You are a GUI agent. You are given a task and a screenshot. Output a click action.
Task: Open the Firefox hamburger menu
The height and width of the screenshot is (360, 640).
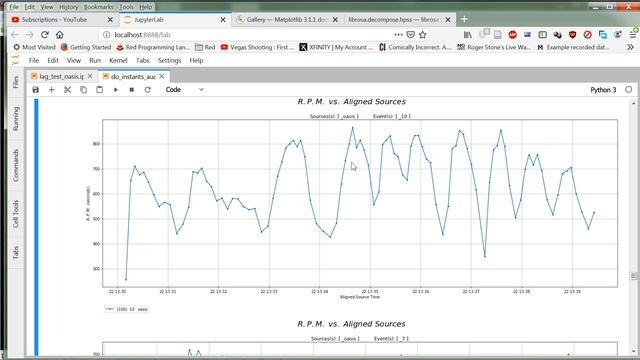click(633, 35)
